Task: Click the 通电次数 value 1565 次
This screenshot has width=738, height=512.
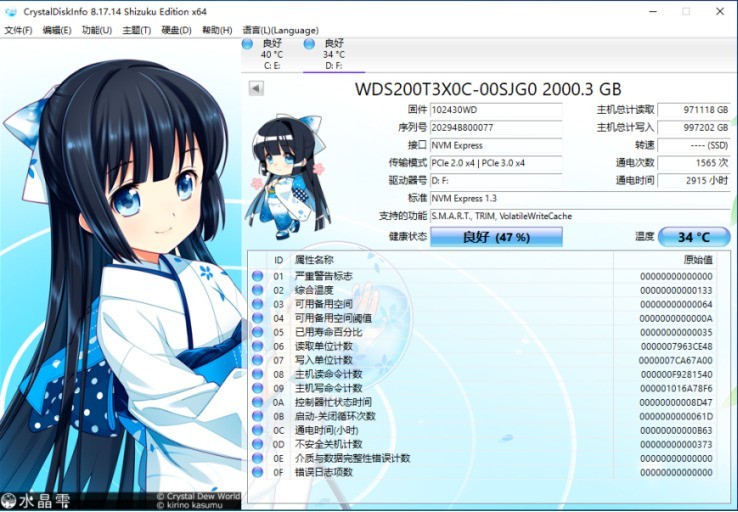Action: (x=694, y=163)
